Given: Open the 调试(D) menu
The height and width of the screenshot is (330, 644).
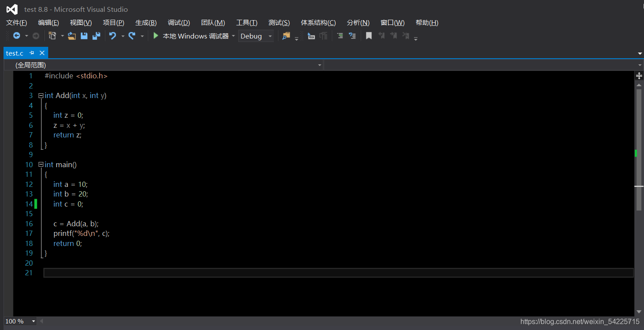Looking at the screenshot, I should [179, 23].
